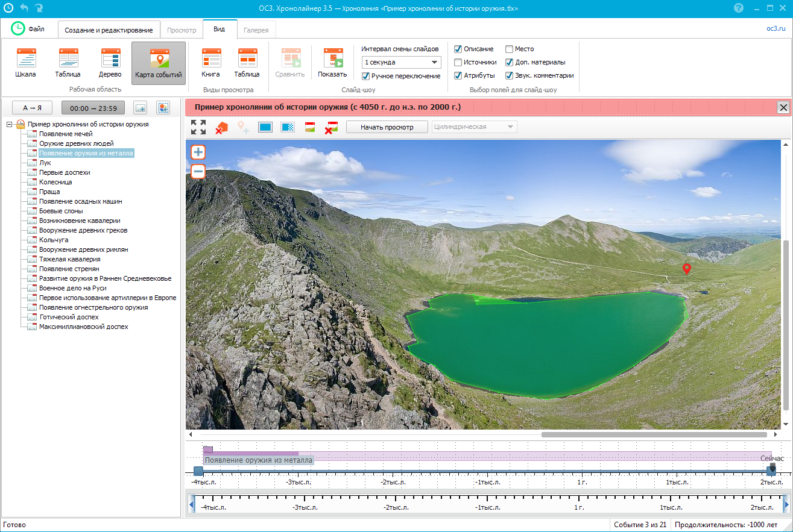
Task: Open the slide interval dropdown '1 секунда'
Action: (x=402, y=62)
